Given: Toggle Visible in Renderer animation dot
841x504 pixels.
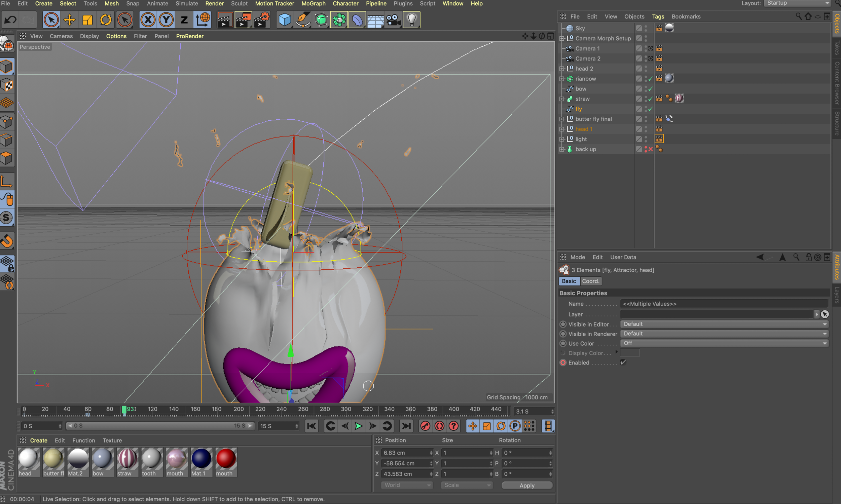Looking at the screenshot, I should pyautogui.click(x=563, y=334).
